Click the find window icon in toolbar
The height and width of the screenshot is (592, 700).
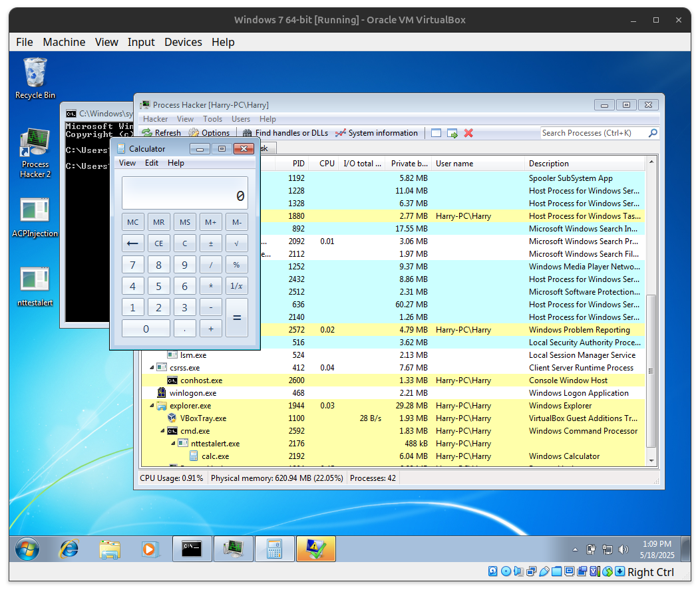[x=436, y=133]
